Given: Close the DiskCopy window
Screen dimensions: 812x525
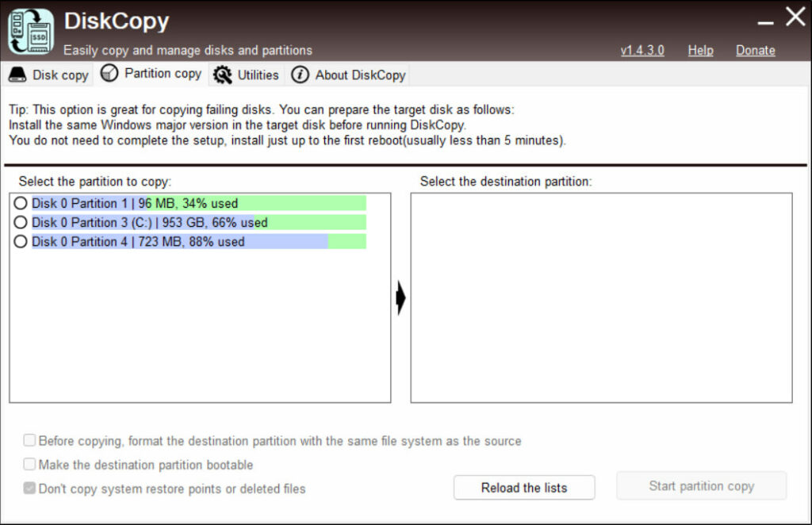Looking at the screenshot, I should (795, 17).
